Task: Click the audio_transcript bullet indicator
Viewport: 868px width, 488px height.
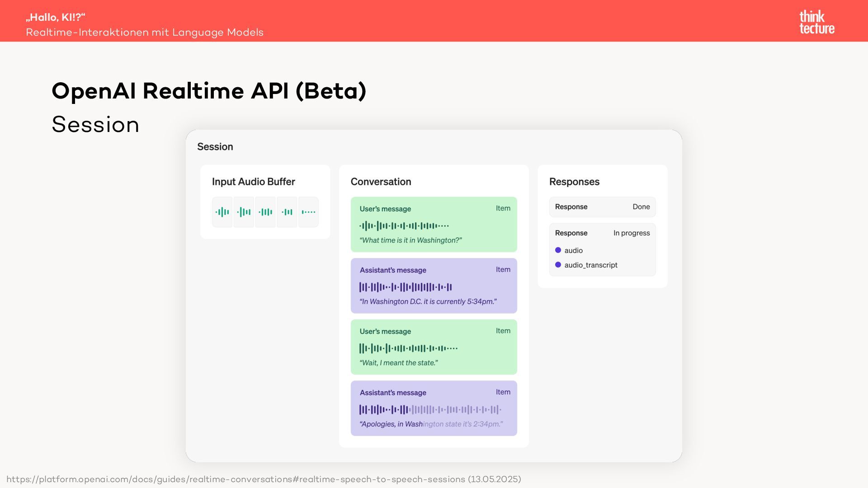Action: tap(558, 265)
